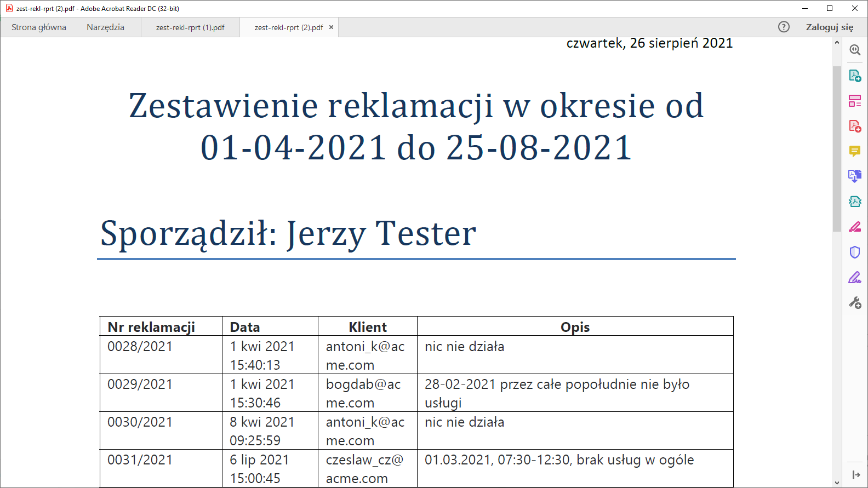Viewport: 868px width, 488px height.
Task: Open the Help question mark icon
Action: click(784, 27)
